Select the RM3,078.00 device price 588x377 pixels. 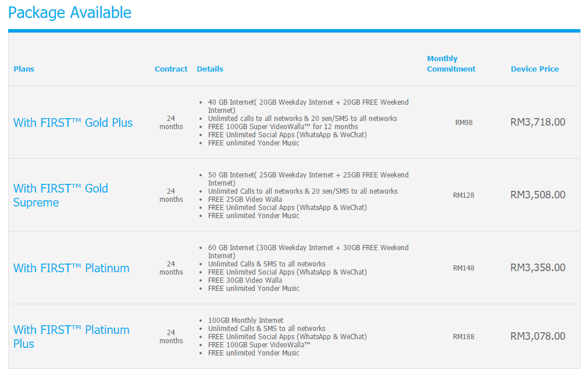(x=538, y=336)
